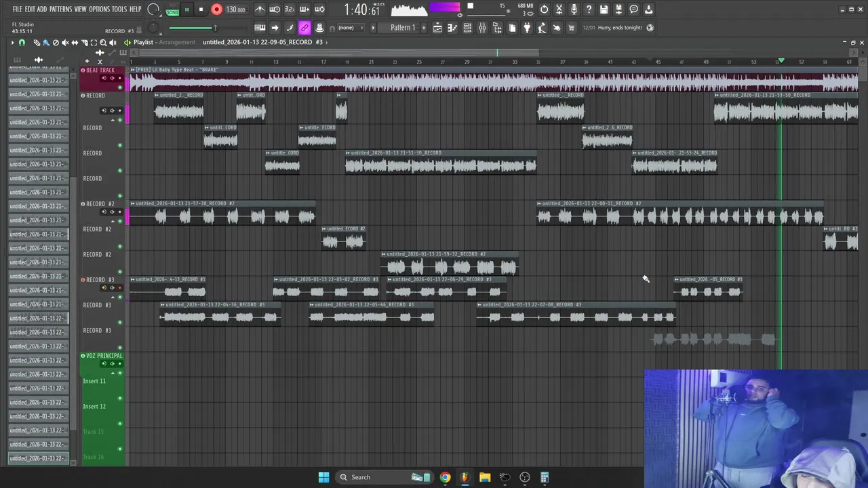Open Windows Start menu

coord(323,477)
